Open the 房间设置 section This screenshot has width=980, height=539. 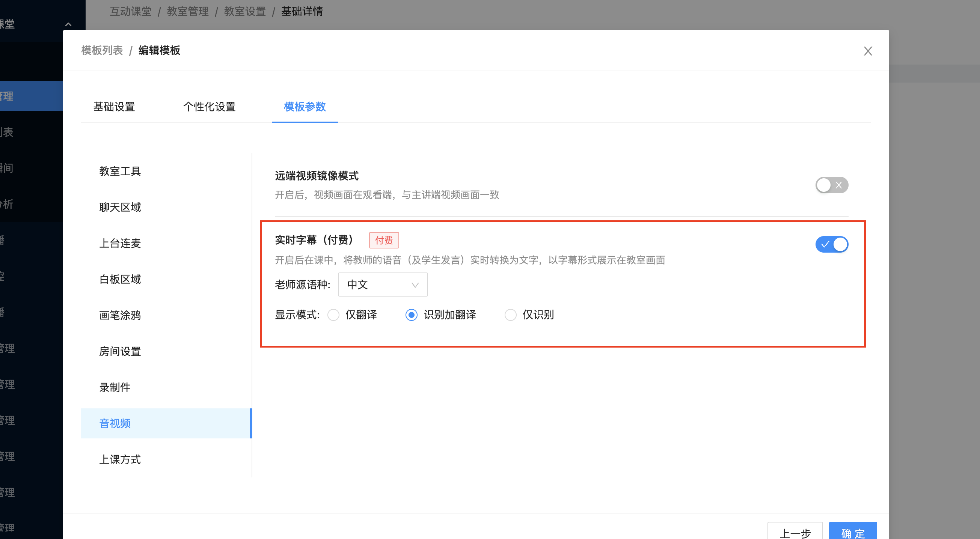[166, 351]
